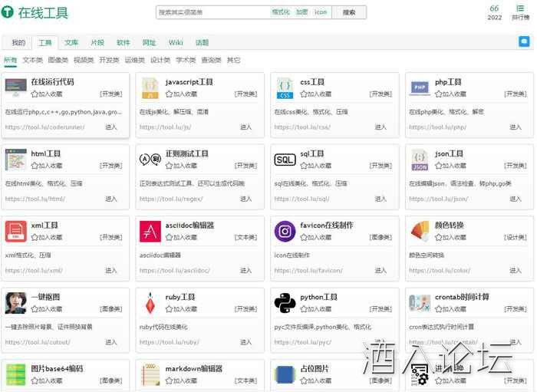Filter by 图像类 category

(58, 60)
